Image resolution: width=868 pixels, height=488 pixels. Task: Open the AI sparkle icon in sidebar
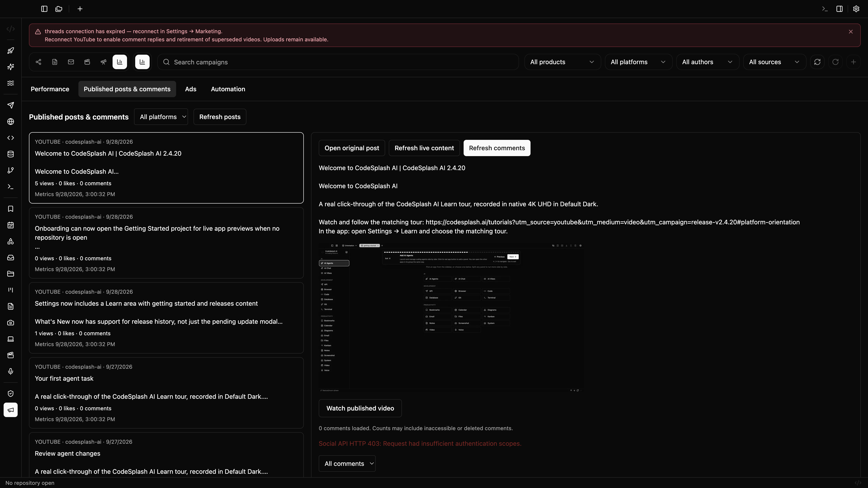pos(10,67)
